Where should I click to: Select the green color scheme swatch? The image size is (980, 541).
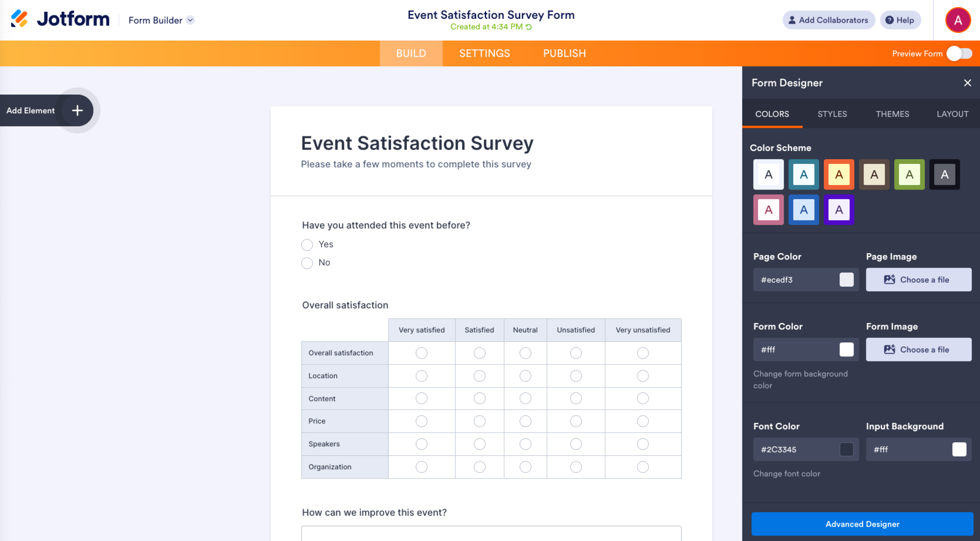pyautogui.click(x=909, y=175)
